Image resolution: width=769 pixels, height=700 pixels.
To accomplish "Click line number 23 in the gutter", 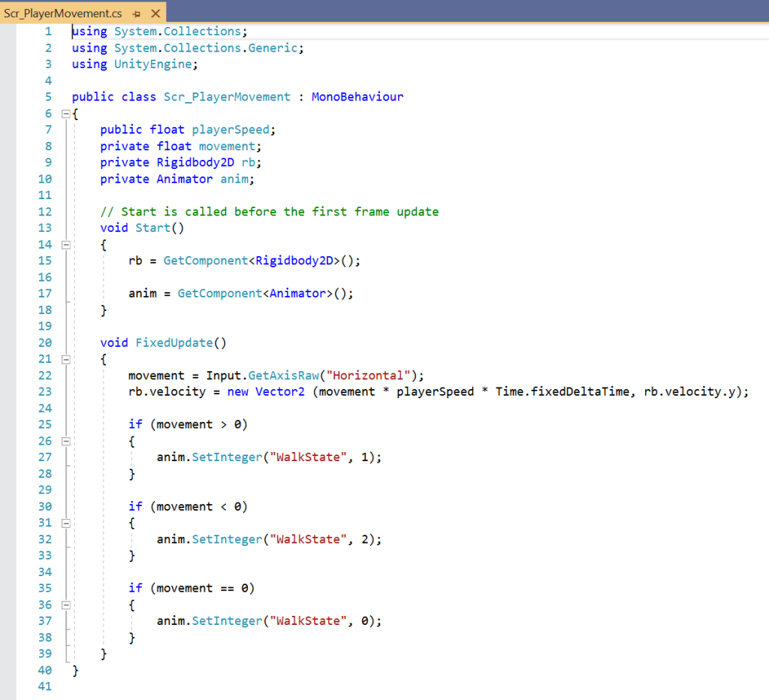I will tap(44, 391).
